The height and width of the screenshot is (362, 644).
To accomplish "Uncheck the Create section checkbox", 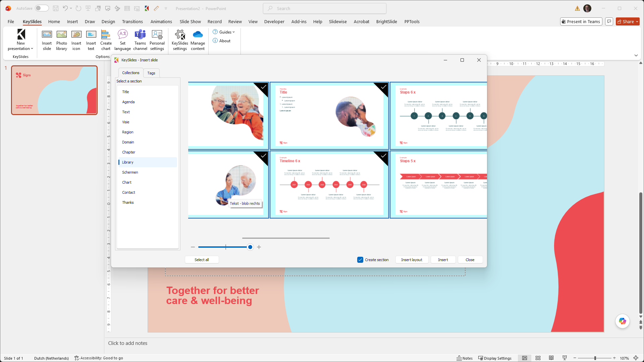I will (x=360, y=260).
